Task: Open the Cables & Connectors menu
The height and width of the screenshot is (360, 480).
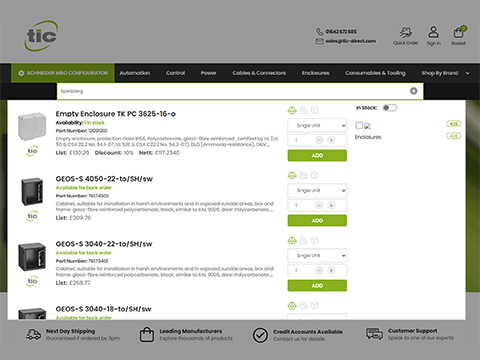Action: 259,73
